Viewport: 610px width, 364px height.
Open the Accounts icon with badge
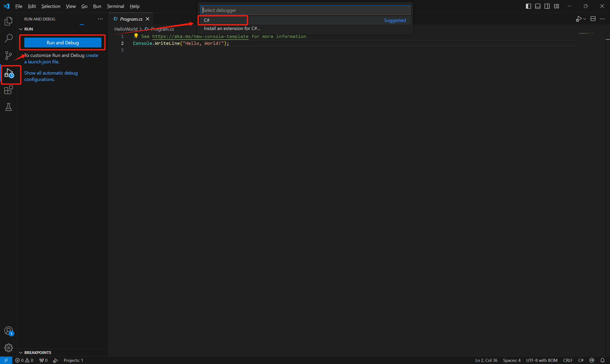click(9, 331)
